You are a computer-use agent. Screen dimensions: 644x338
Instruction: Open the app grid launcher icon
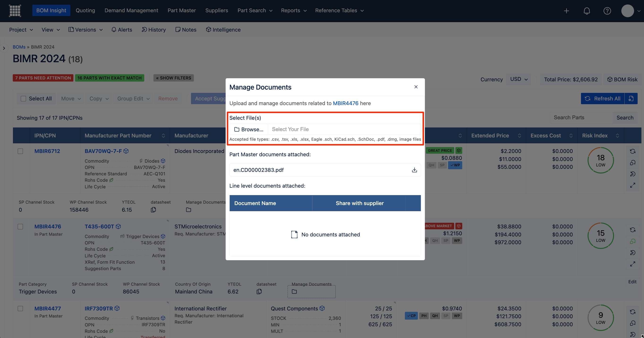coord(15,11)
